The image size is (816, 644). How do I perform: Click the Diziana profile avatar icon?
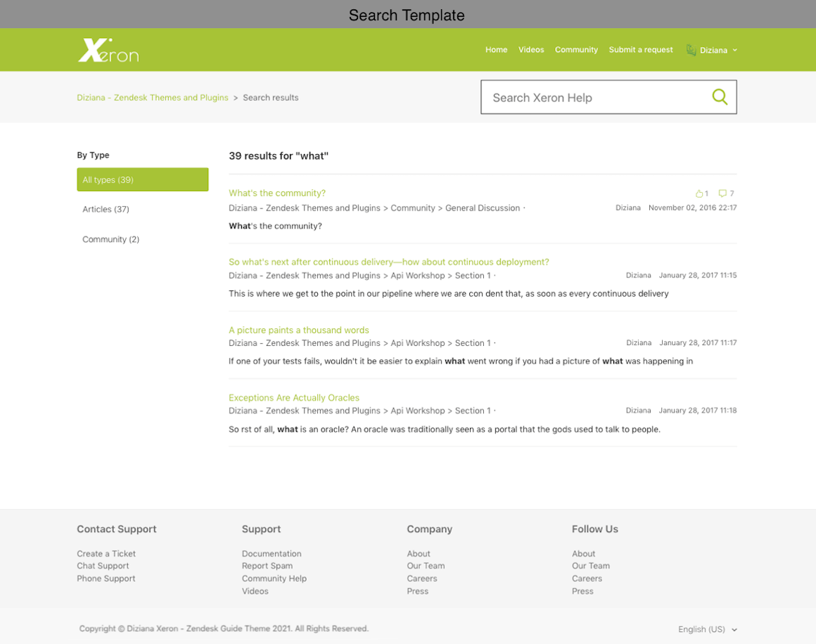coord(691,50)
